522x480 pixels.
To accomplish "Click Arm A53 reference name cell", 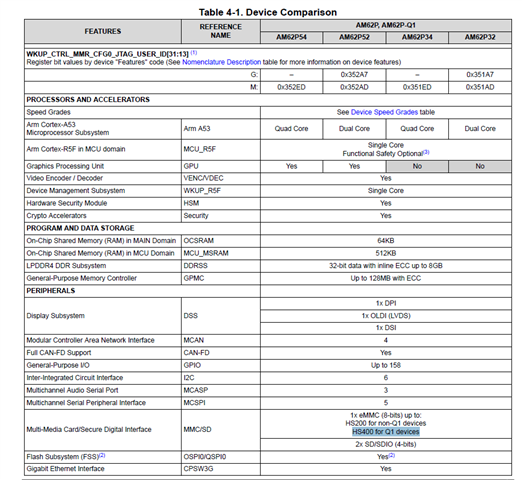I will 221,129.
